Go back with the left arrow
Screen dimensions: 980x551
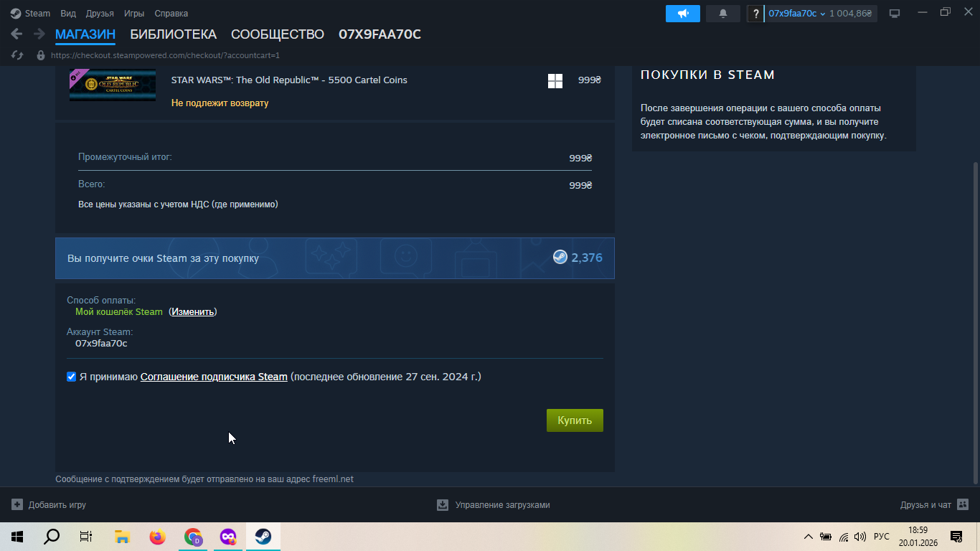coord(17,34)
